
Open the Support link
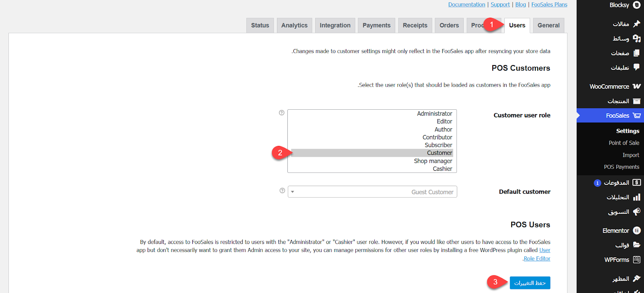click(x=500, y=4)
